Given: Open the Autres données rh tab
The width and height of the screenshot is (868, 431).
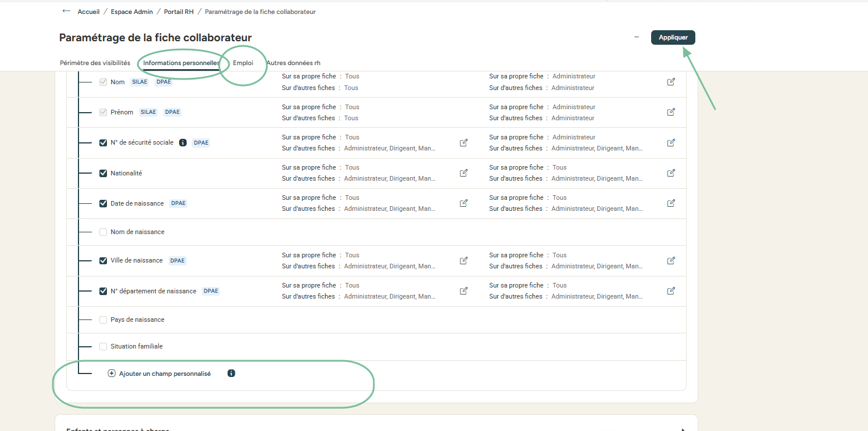Looking at the screenshot, I should click(293, 63).
